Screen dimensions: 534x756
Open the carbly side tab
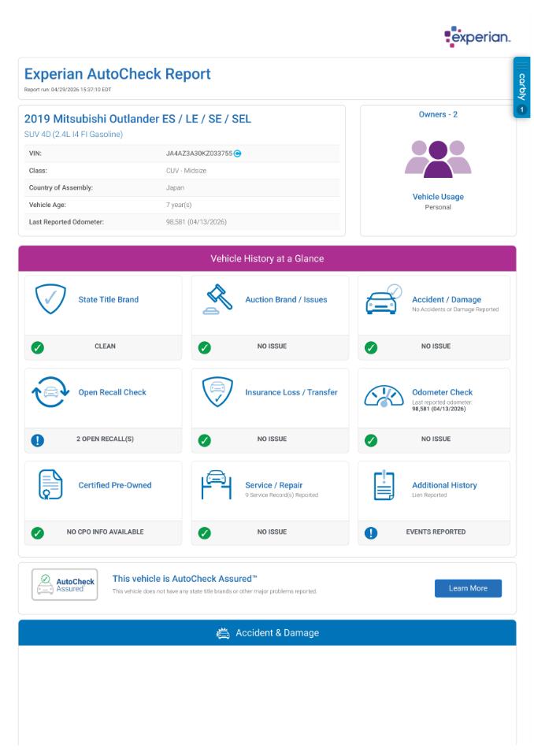click(x=522, y=87)
